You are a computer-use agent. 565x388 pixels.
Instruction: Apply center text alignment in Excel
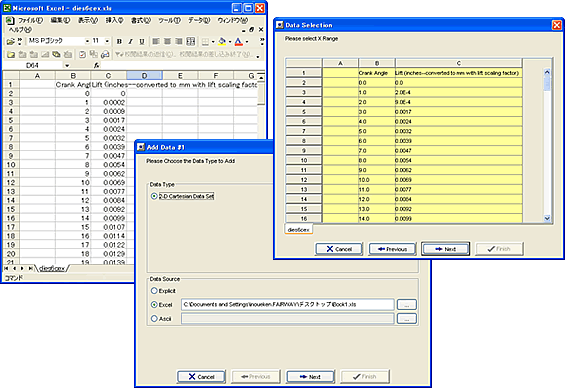(x=167, y=42)
